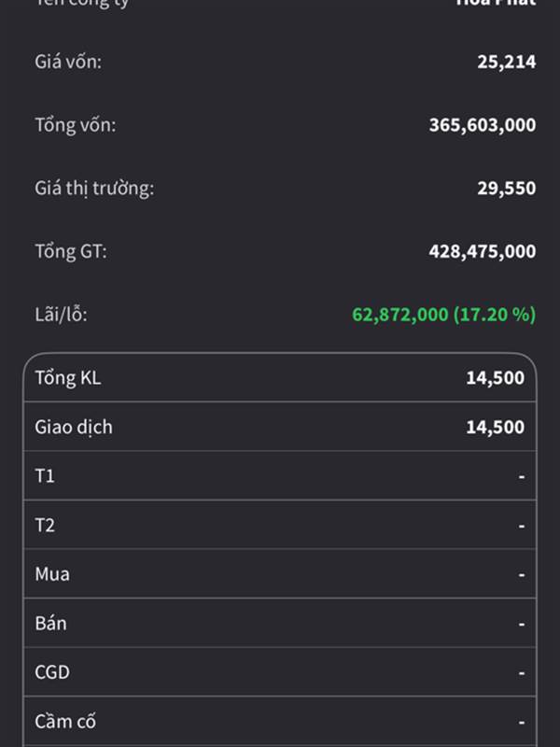Select the Bán row
Viewport: 560px width, 747px height.
[x=280, y=623]
